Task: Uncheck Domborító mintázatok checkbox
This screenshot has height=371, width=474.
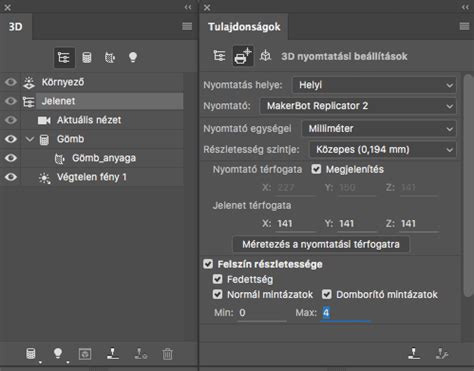Action: (327, 294)
